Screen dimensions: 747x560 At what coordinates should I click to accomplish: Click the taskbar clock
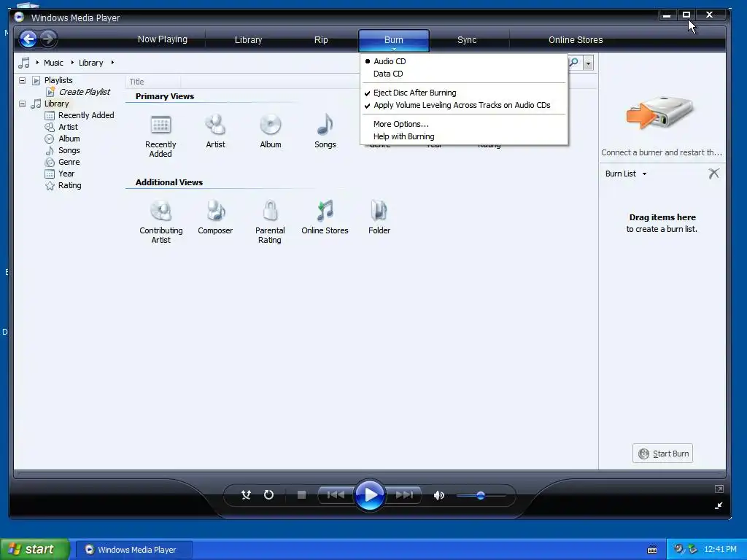[720, 549]
